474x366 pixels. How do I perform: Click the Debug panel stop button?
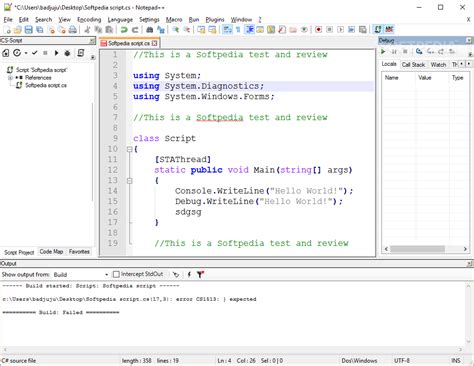coord(405,52)
